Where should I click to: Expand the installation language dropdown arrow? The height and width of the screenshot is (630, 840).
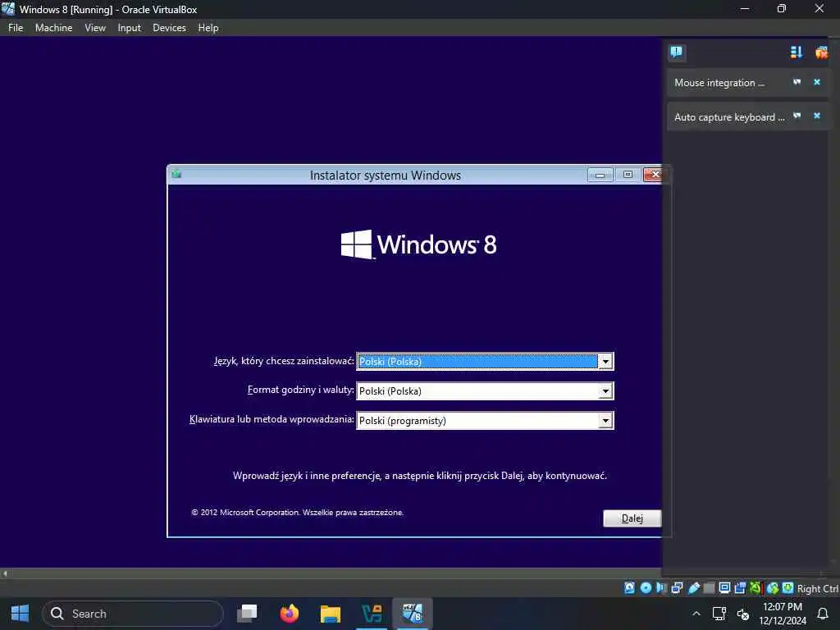(605, 362)
